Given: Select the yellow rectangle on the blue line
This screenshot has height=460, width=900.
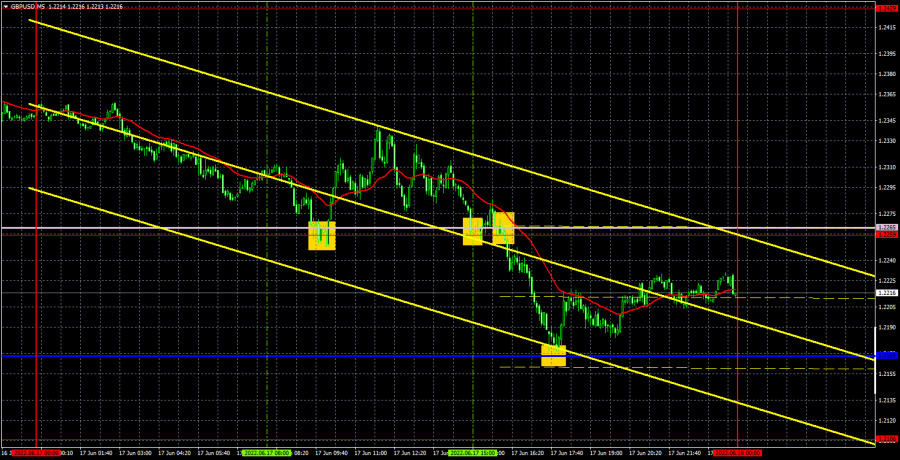Looking at the screenshot, I should coord(554,355).
